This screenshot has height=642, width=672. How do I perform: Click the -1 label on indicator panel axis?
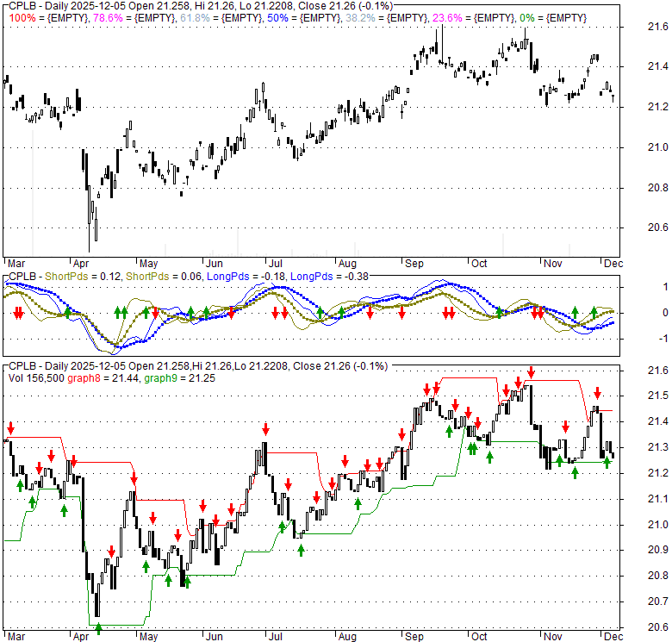tap(663, 339)
